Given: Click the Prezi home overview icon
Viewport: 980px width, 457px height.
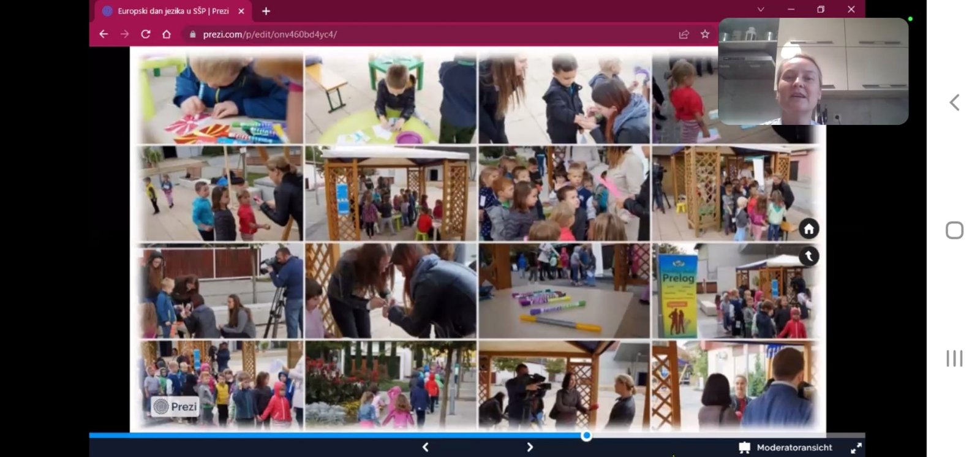Looking at the screenshot, I should (x=809, y=229).
